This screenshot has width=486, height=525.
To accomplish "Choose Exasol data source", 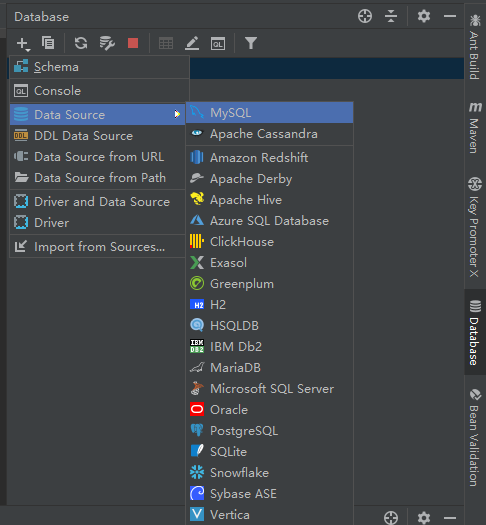I will (269, 263).
